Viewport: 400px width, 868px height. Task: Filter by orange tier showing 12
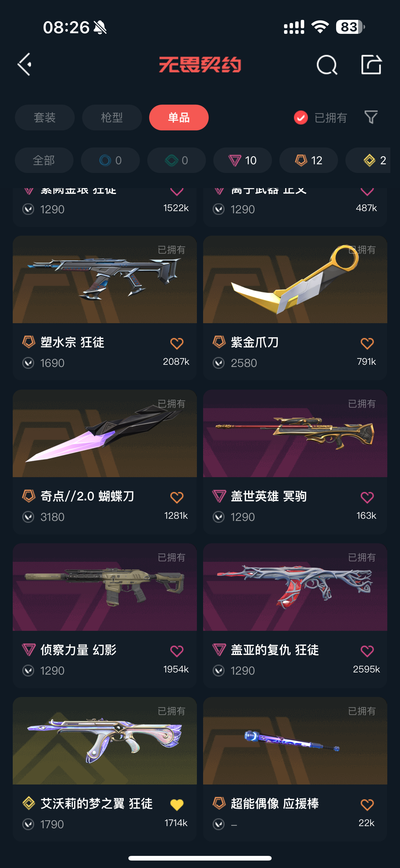tap(309, 160)
